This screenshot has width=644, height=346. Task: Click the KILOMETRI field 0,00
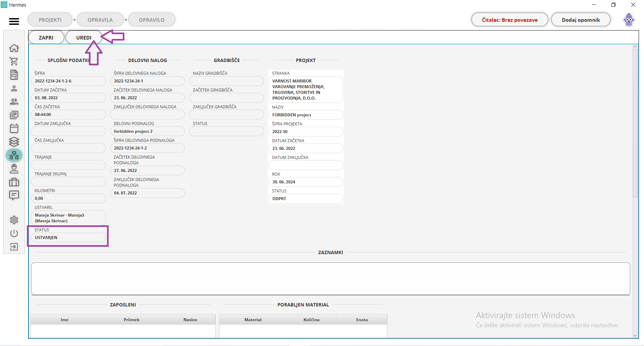(x=68, y=198)
